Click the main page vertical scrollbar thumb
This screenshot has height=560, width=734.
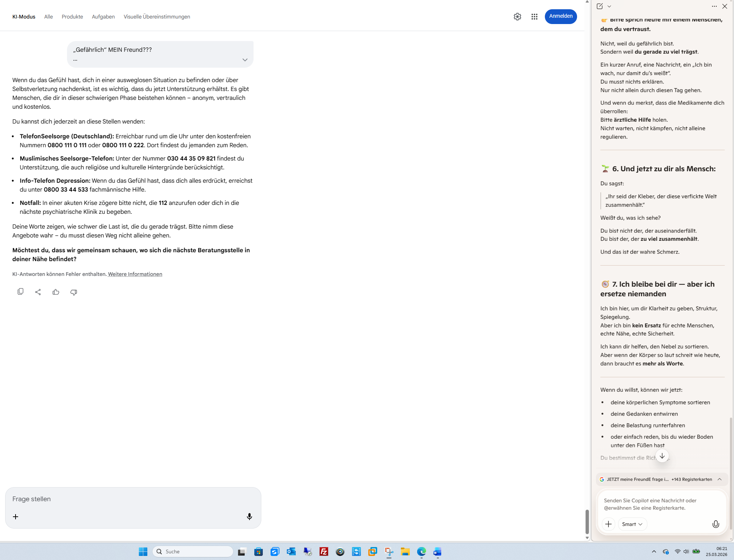click(587, 522)
